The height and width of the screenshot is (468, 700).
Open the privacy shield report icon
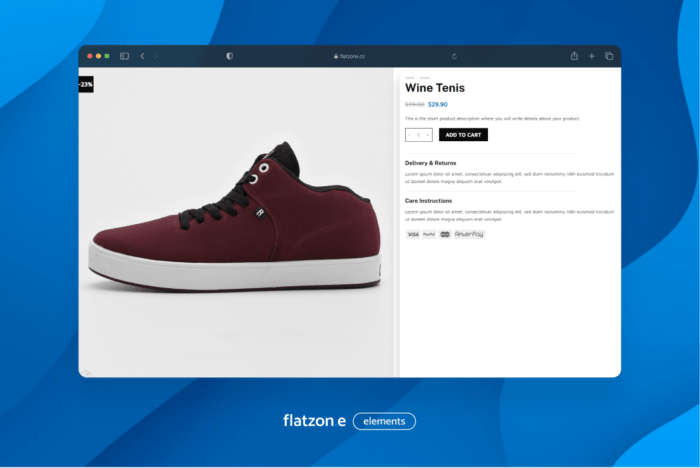[x=229, y=56]
